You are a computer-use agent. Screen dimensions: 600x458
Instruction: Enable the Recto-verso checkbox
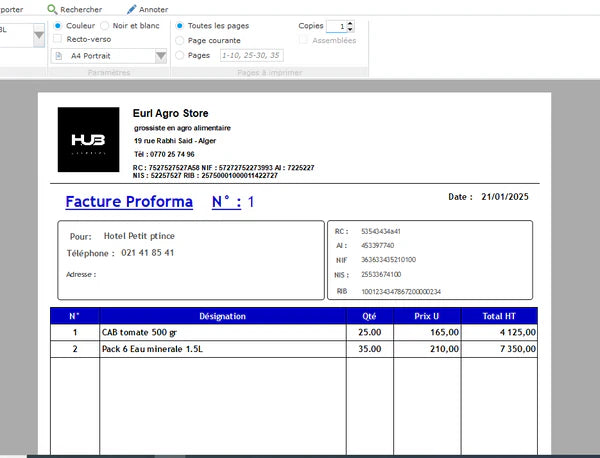57,39
